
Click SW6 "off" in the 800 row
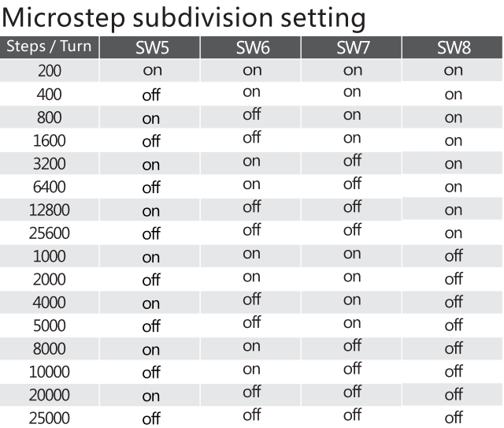[252, 115]
